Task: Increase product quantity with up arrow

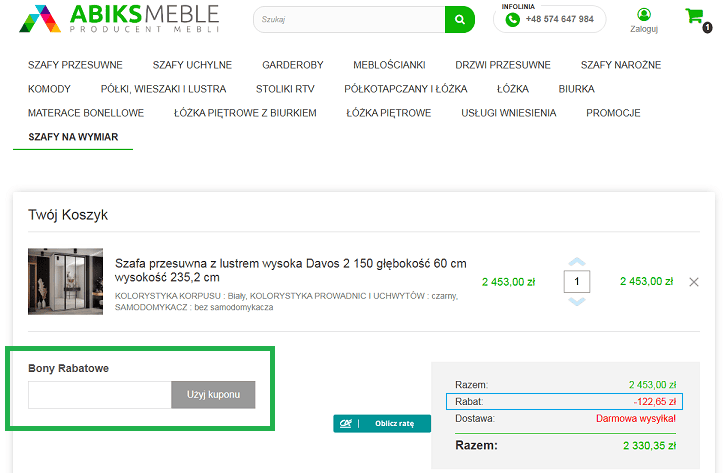Action: [x=576, y=263]
